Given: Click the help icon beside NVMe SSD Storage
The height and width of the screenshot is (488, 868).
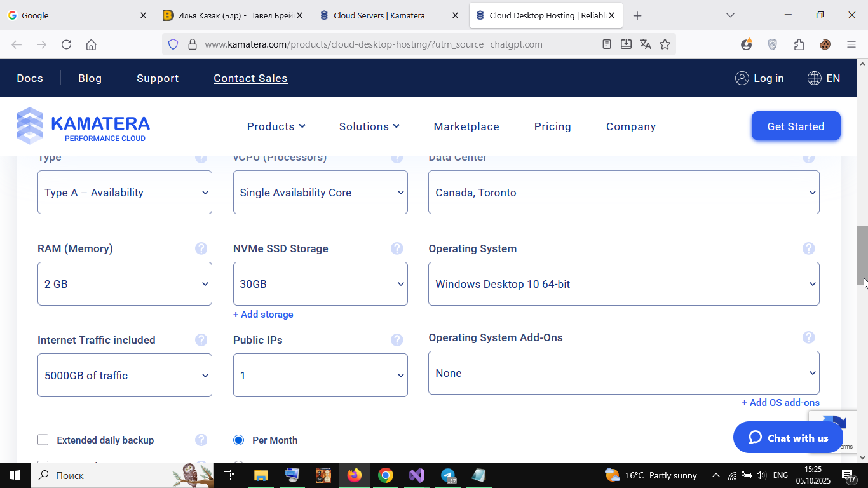Looking at the screenshot, I should [397, 248].
